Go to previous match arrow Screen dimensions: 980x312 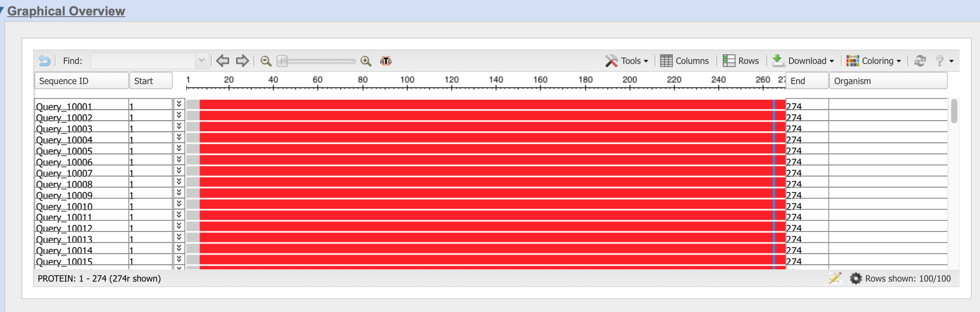(x=223, y=61)
